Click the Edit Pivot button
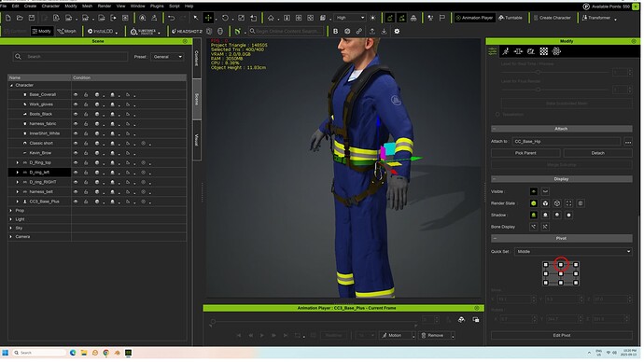644x362 pixels. 562,335
